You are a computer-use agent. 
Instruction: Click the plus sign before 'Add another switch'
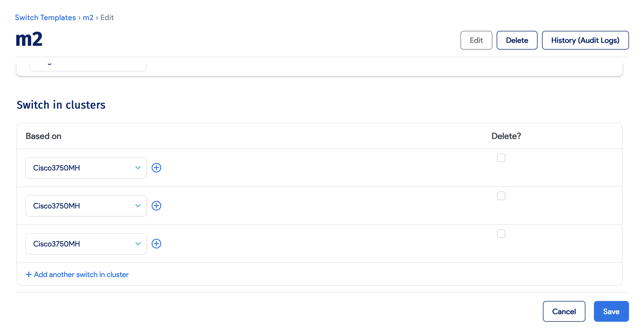click(x=28, y=274)
